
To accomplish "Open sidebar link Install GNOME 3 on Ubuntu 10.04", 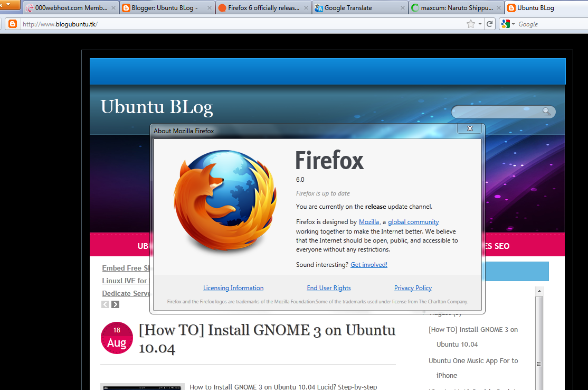I will click(x=473, y=337).
